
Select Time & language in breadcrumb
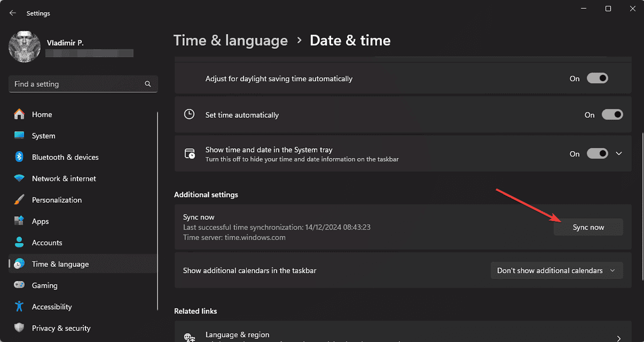click(231, 40)
